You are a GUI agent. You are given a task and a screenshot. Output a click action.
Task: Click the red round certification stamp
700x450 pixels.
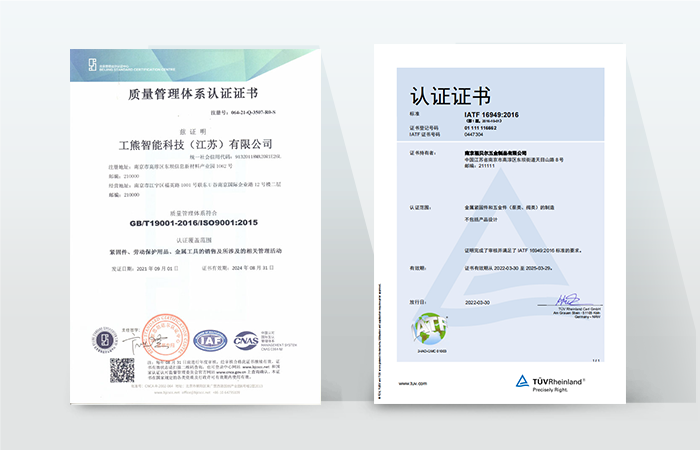point(165,336)
